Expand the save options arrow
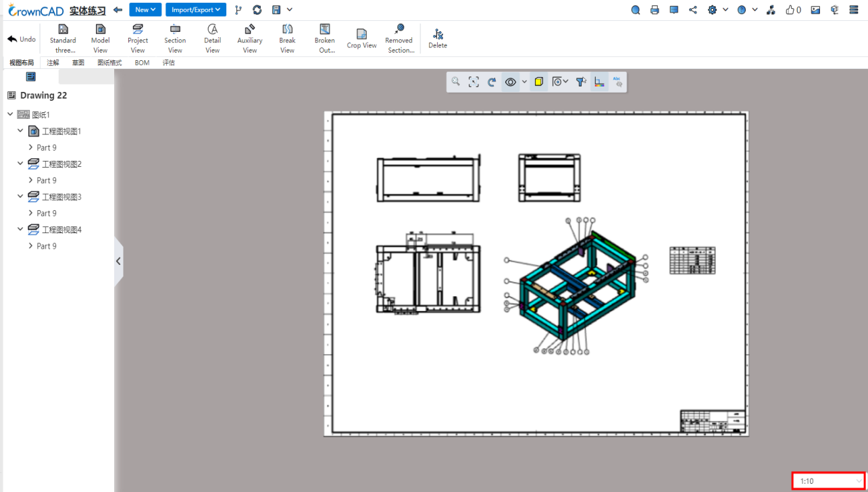868x492 pixels. coord(290,9)
